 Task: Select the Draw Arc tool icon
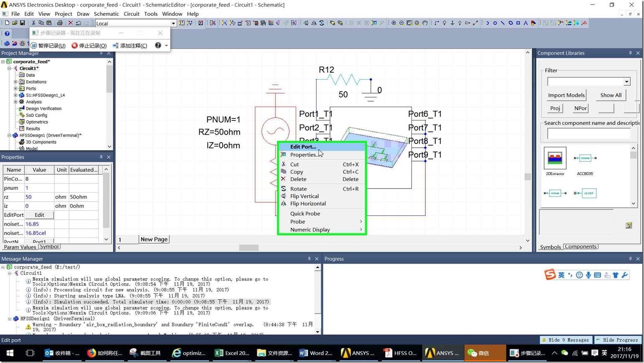(487, 23)
